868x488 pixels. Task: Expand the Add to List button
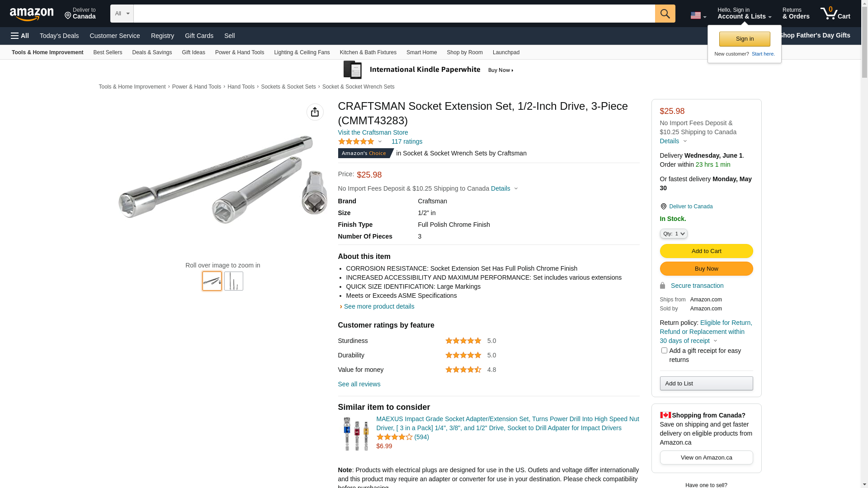pos(706,384)
